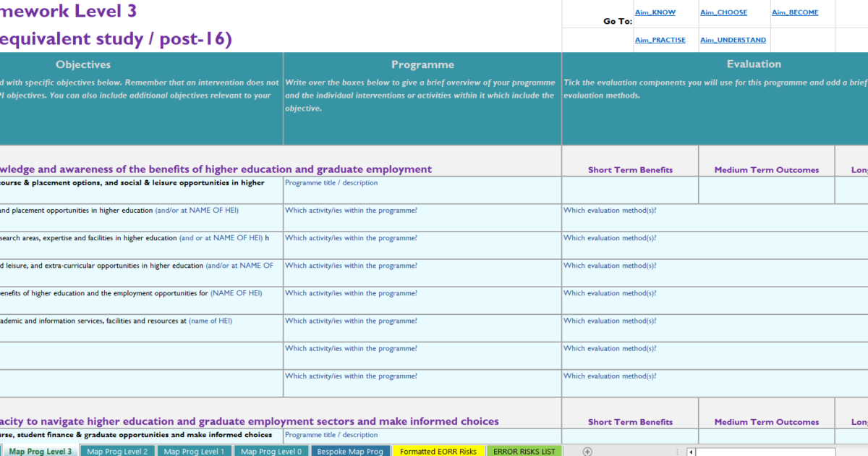This screenshot has height=456, width=868.
Task: Select the first Medium Term Outcomes heading cell
Action: [x=766, y=170]
